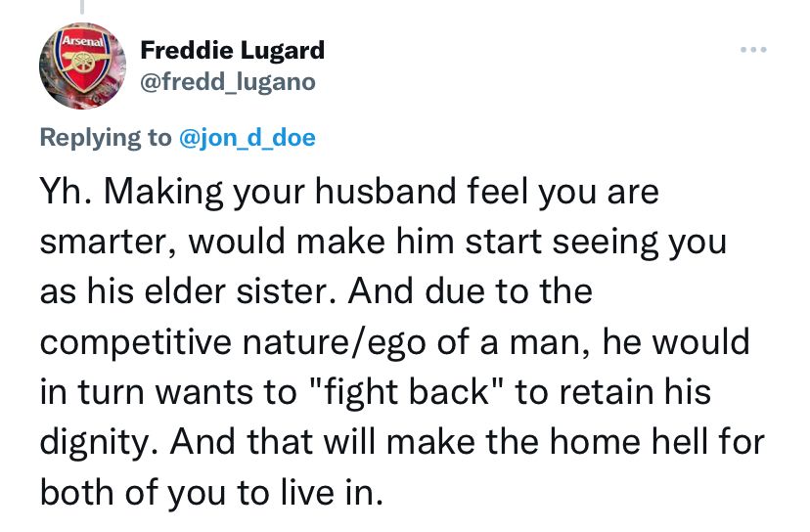Open the Freddie Lugard display name profile link
Screen dimensions: 810x532
(x=233, y=50)
